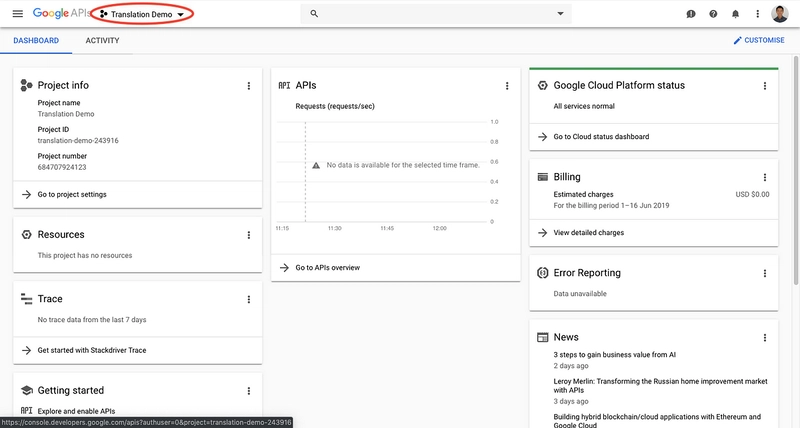This screenshot has width=800, height=428.
Task: Expand the Translation Demo project selector
Action: (142, 15)
